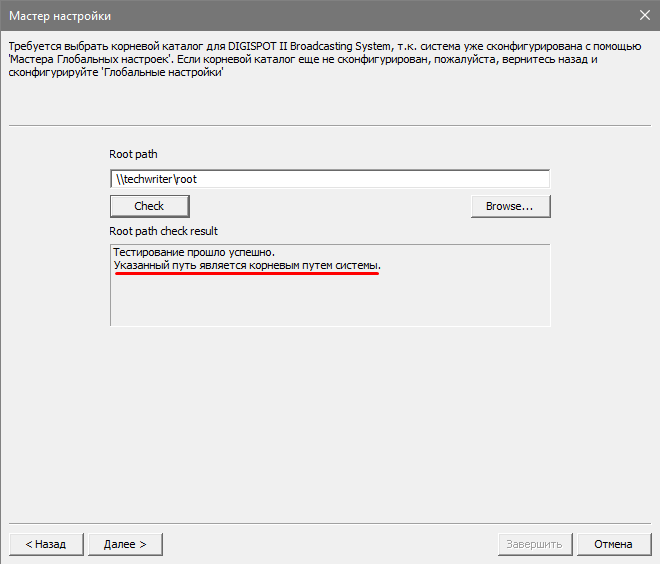Cancel the wizard with Отмена
Screen dimensions: 660x564
tap(613, 544)
